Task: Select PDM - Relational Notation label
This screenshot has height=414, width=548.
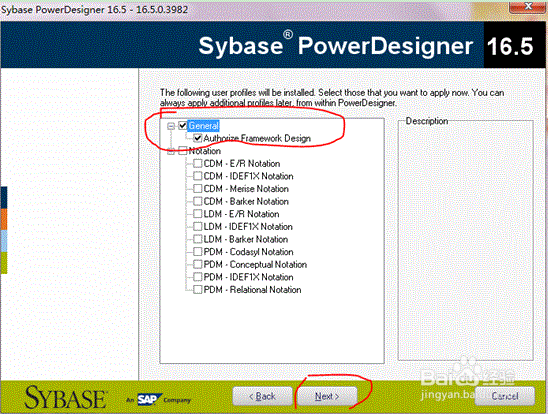Action: click(x=252, y=290)
